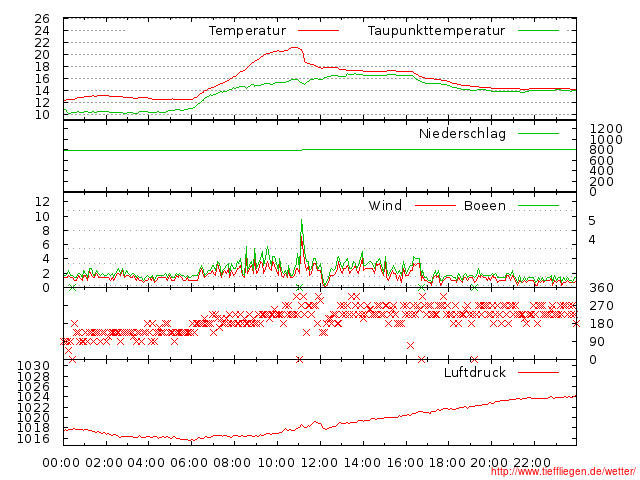Viewport: 640px width, 480px height.
Task: Click the 12:00 time axis label
Action: pyautogui.click(x=319, y=461)
